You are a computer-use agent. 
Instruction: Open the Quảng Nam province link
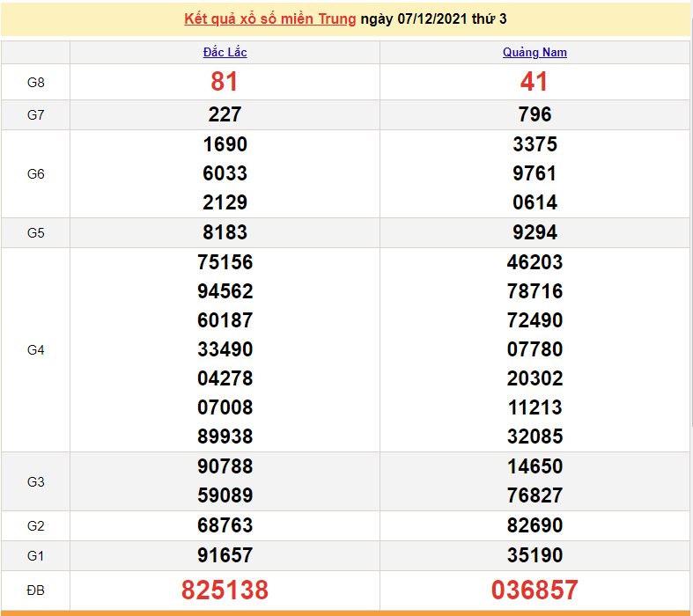click(x=534, y=52)
